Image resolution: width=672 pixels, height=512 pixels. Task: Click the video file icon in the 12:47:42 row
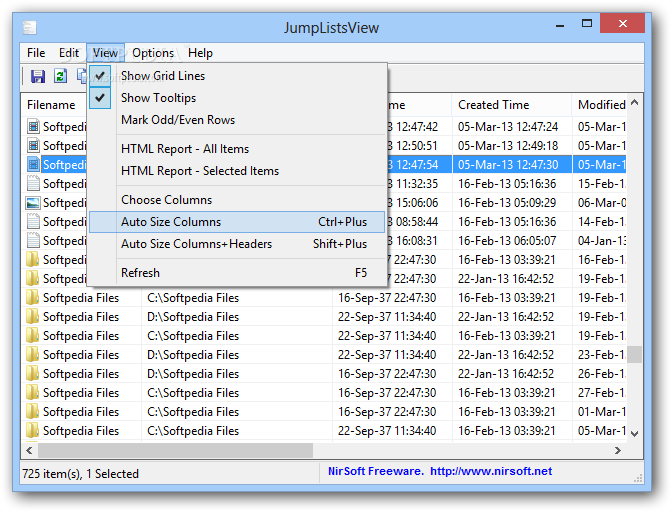click(33, 126)
